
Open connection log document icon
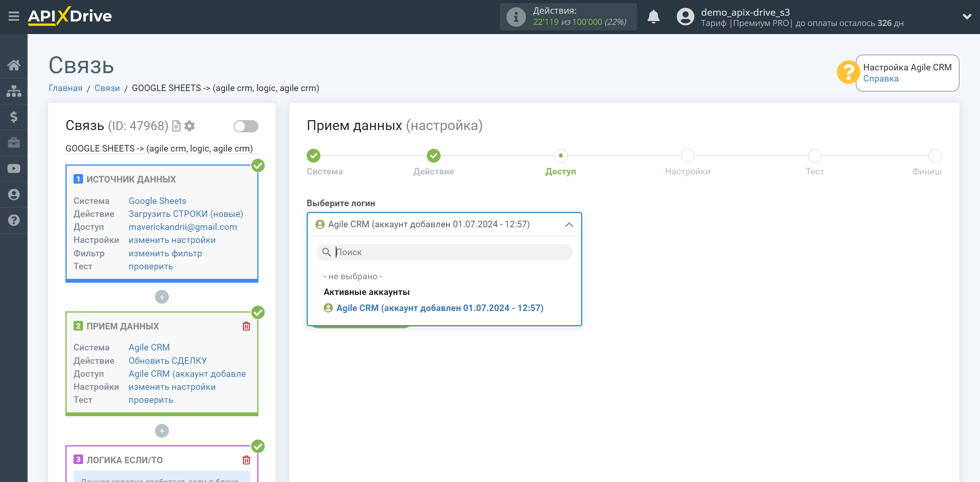176,126
